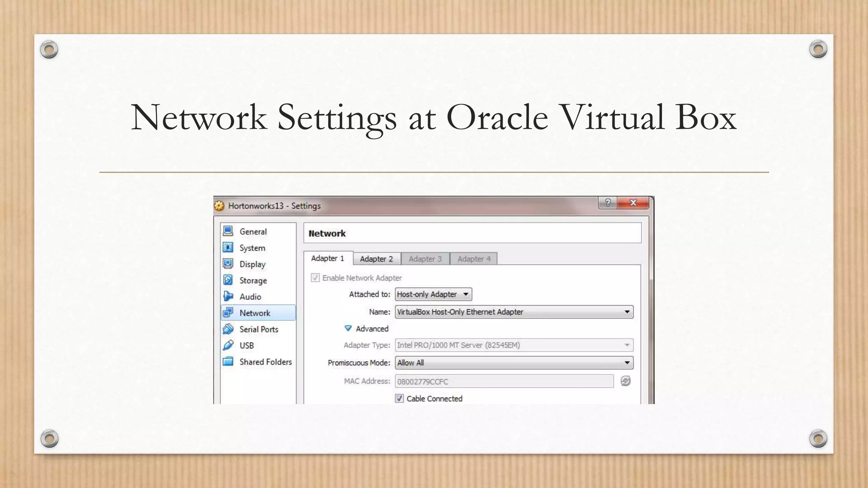Screen dimensions: 868x488
Task: Toggle Enable Network Adapter checkbox
Action: pyautogui.click(x=315, y=278)
